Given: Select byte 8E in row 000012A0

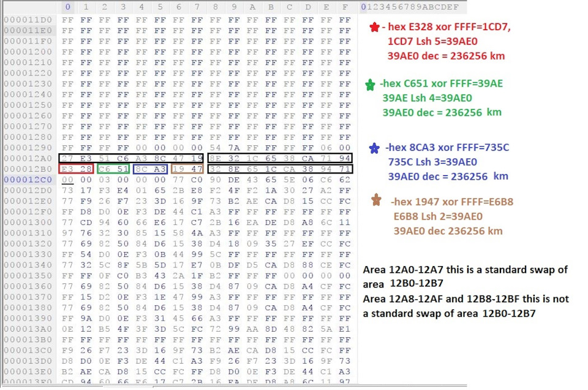Looking at the screenshot, I should (215, 158).
